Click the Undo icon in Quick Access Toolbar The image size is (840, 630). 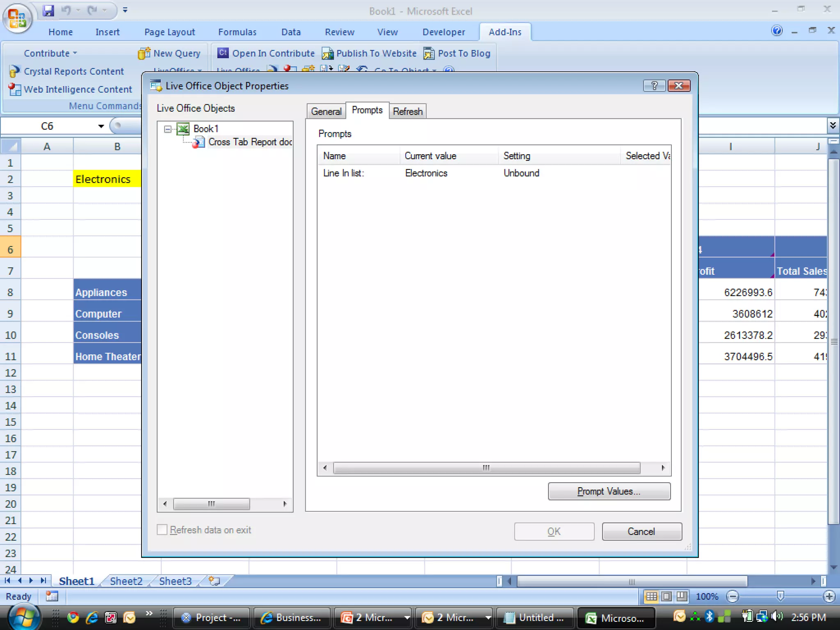(66, 10)
